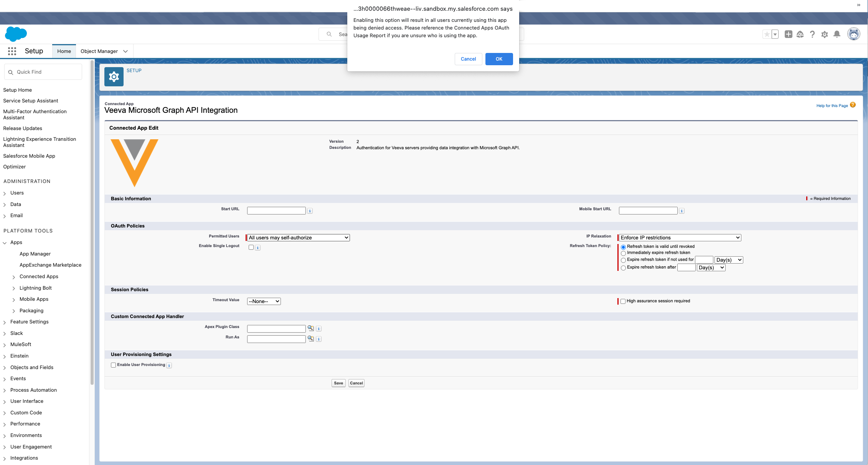Enable the Single Logout checkbox

click(251, 247)
